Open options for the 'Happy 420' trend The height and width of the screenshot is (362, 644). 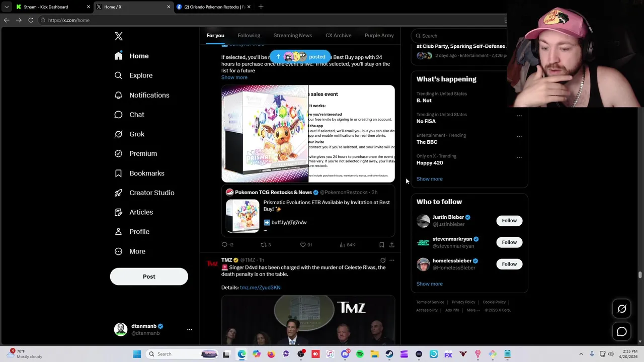click(519, 157)
